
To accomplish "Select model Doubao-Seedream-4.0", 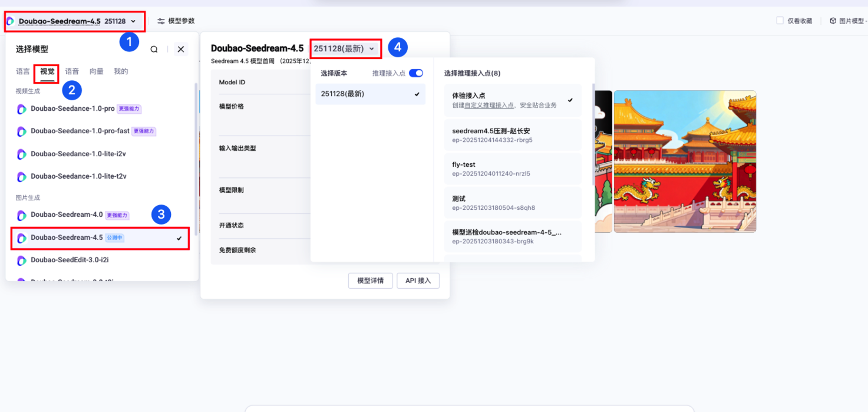I will point(102,215).
